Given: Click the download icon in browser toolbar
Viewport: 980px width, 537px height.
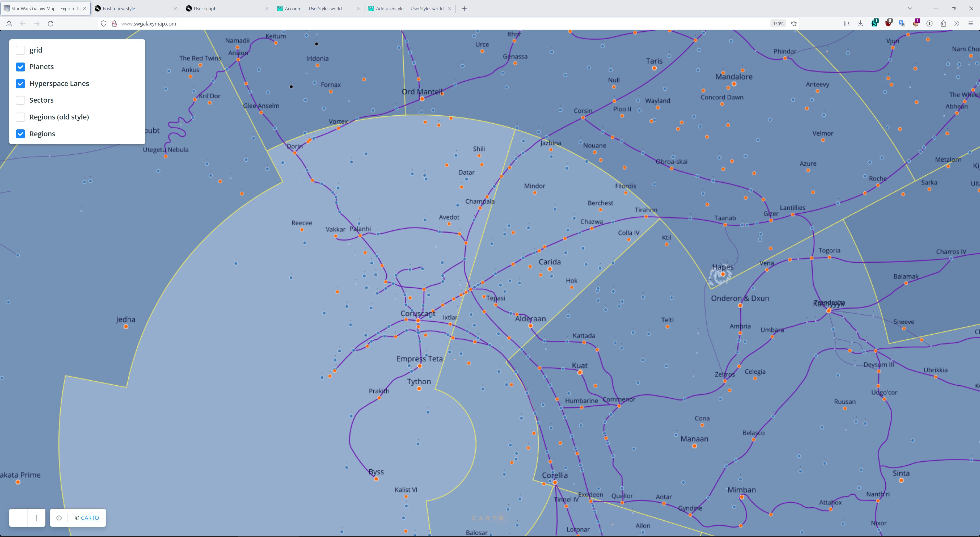Looking at the screenshot, I should [x=860, y=23].
